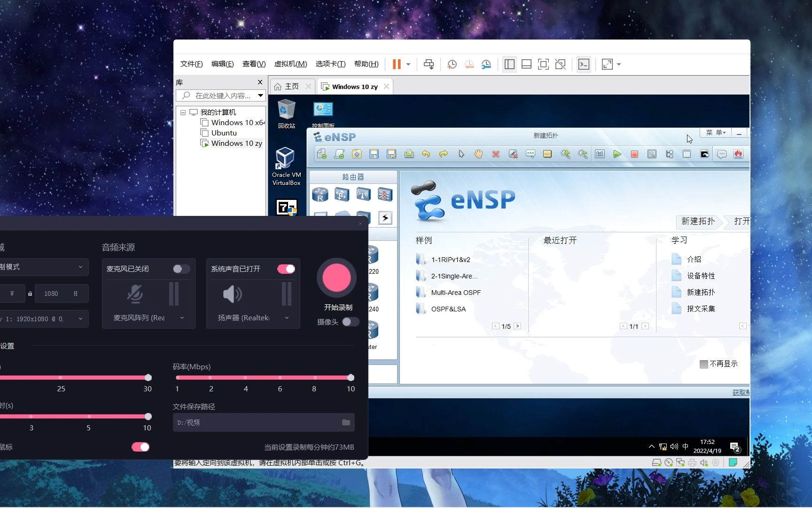The width and height of the screenshot is (812, 508).
Task: Open the speaker device dropdown
Action: click(287, 317)
